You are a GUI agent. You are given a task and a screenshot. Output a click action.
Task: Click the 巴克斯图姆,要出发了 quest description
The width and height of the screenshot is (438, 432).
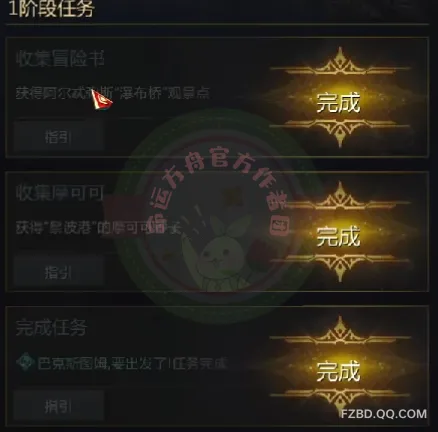point(132,363)
